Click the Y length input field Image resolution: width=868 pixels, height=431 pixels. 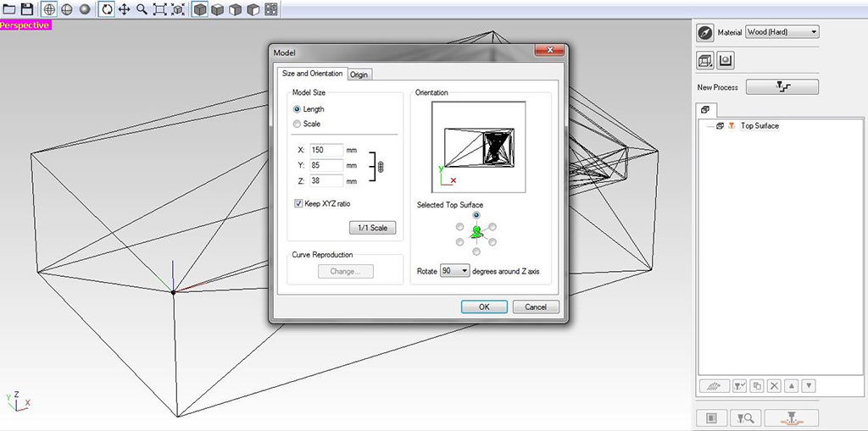coord(326,165)
